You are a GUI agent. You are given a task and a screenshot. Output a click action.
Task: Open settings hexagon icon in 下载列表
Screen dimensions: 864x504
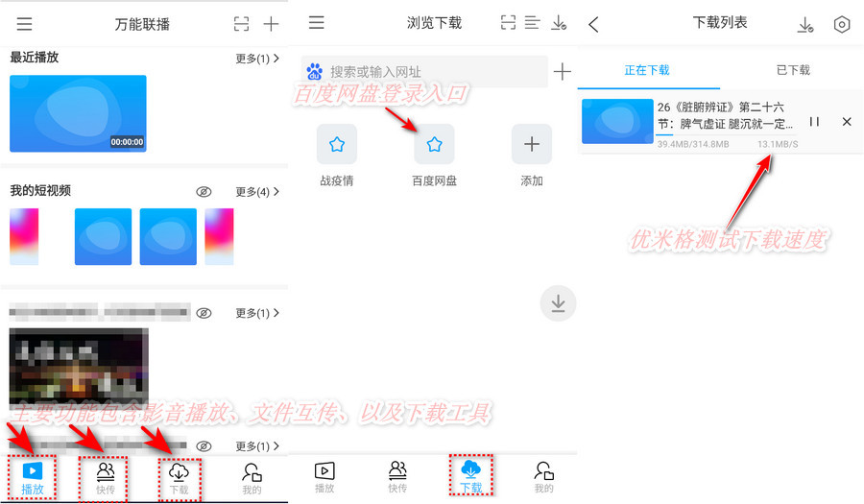(842, 25)
